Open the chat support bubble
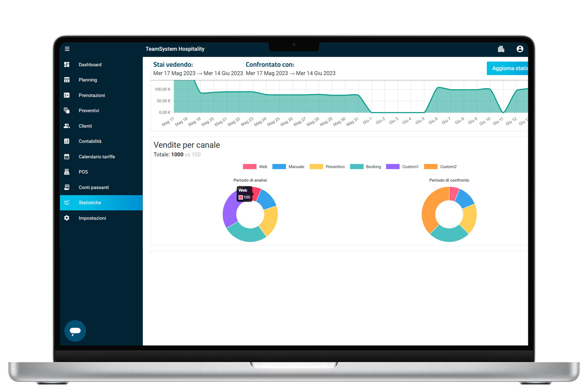The width and height of the screenshot is (588, 388). click(x=75, y=331)
